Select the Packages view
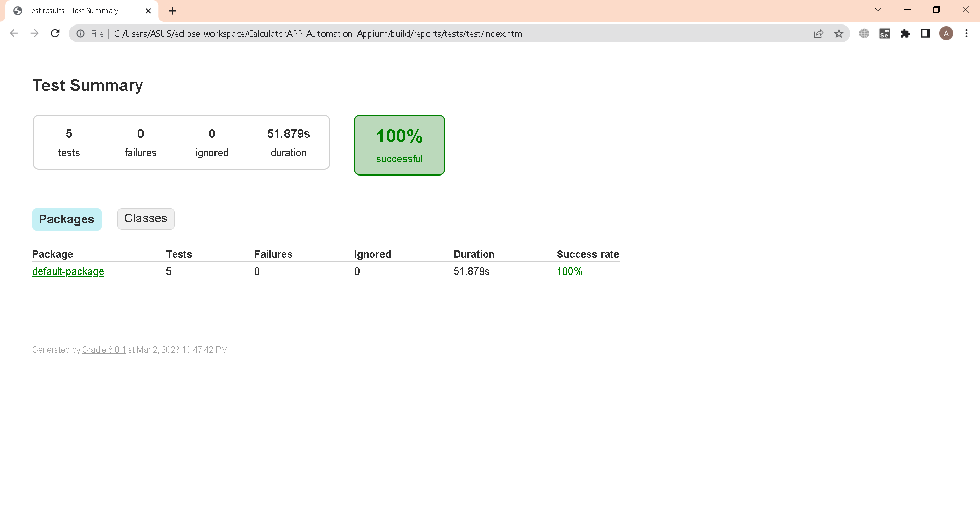The height and width of the screenshot is (524, 980). (x=66, y=219)
